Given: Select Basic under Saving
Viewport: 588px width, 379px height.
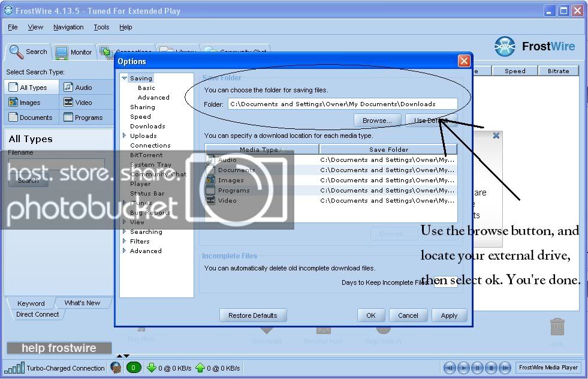Looking at the screenshot, I should point(146,88).
